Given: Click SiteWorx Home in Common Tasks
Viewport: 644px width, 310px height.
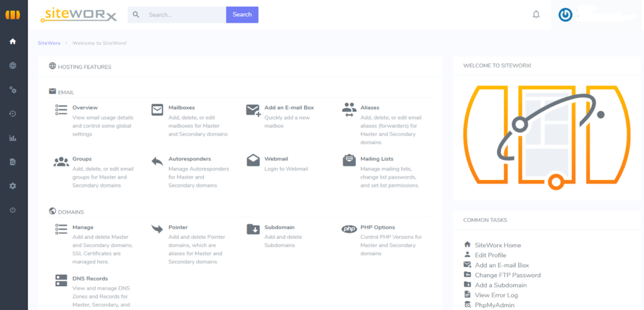Looking at the screenshot, I should pyautogui.click(x=498, y=245).
